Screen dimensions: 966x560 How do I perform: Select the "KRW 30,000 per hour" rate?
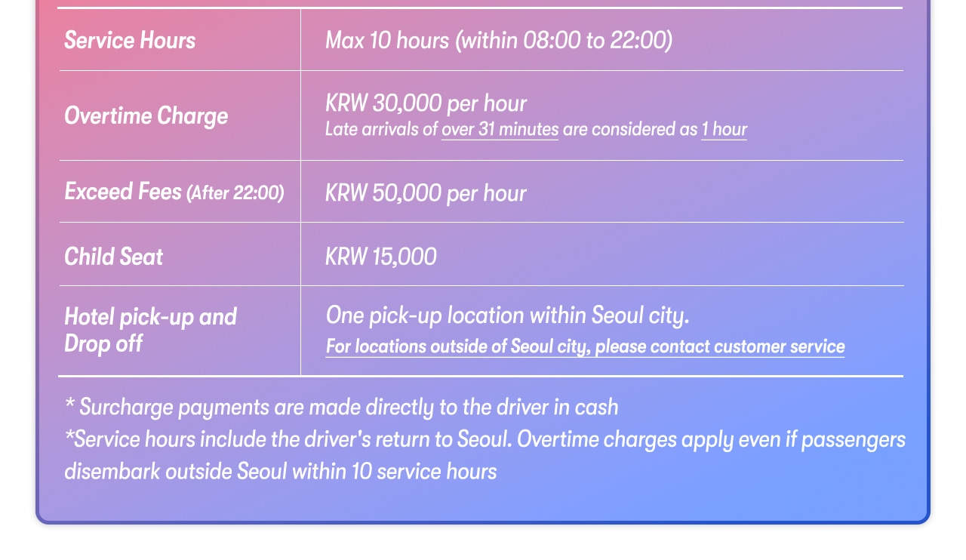coord(426,103)
